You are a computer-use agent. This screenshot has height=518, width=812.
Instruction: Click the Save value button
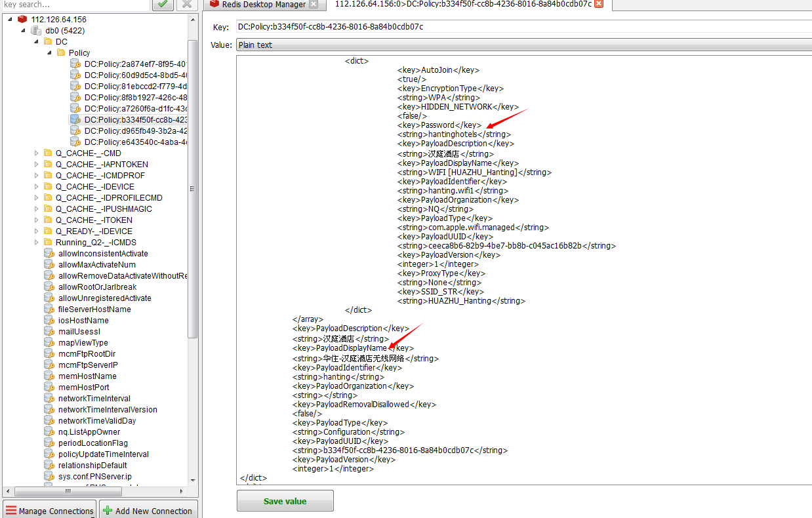[x=285, y=501]
